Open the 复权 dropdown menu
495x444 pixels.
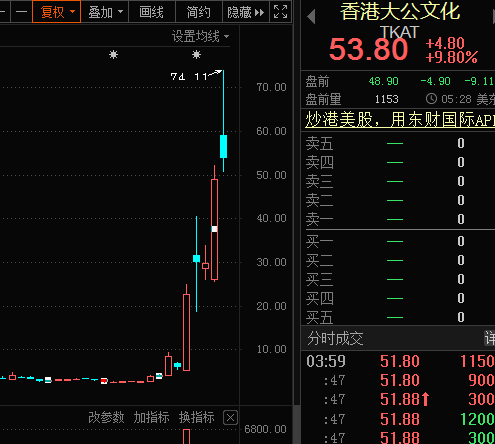56,12
